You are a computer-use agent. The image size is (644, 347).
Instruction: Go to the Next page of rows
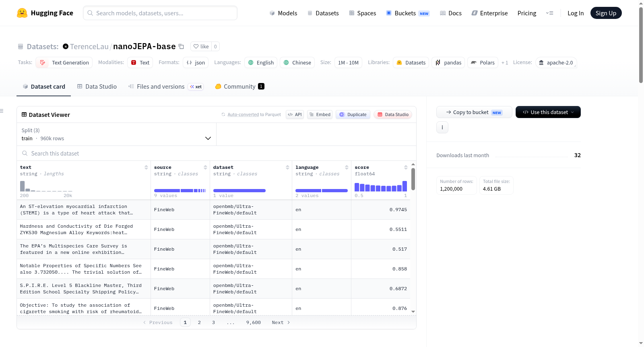(x=281, y=322)
